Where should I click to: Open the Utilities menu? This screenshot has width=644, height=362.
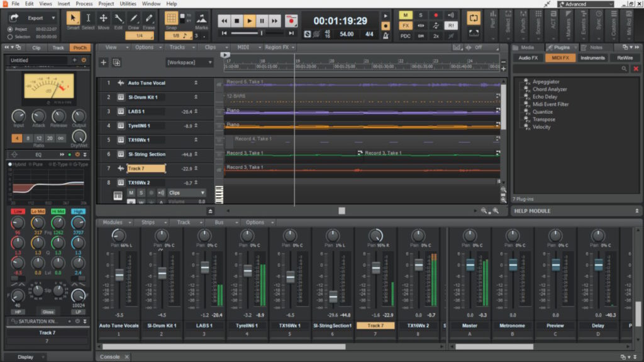pyautogui.click(x=128, y=4)
